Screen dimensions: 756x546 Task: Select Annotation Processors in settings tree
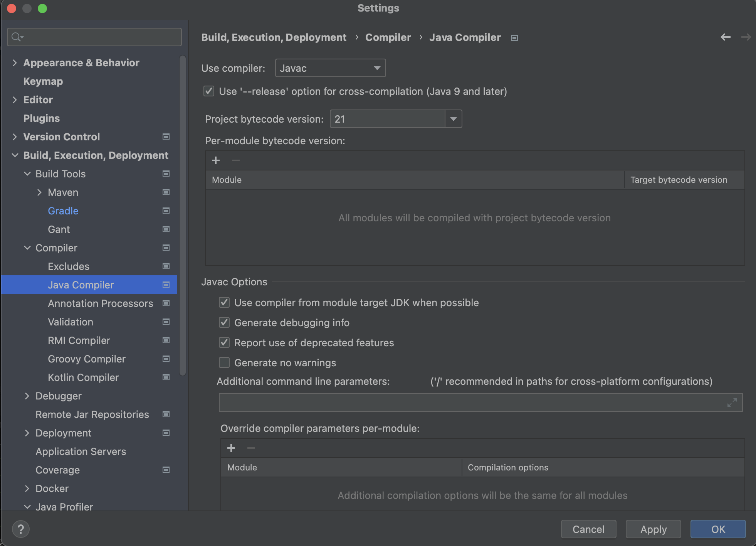pos(100,303)
